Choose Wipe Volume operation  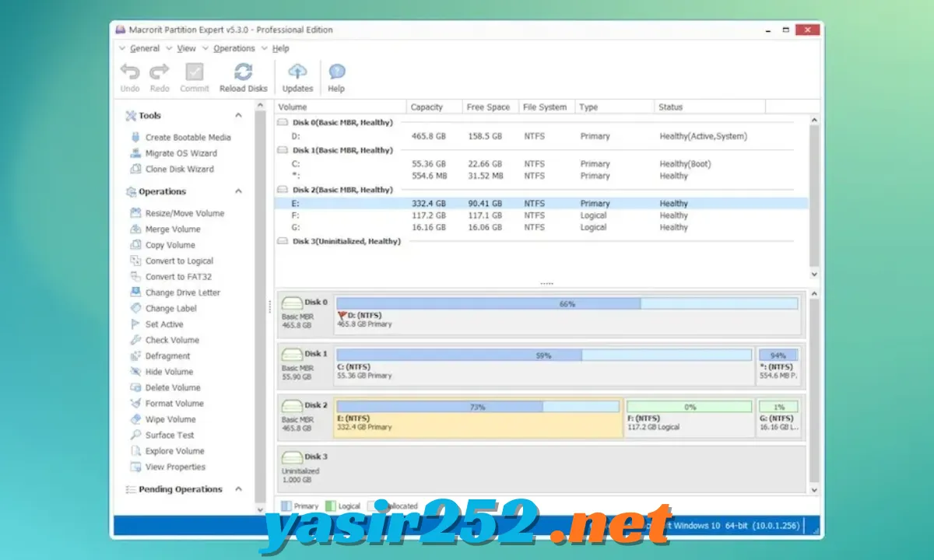click(x=170, y=419)
